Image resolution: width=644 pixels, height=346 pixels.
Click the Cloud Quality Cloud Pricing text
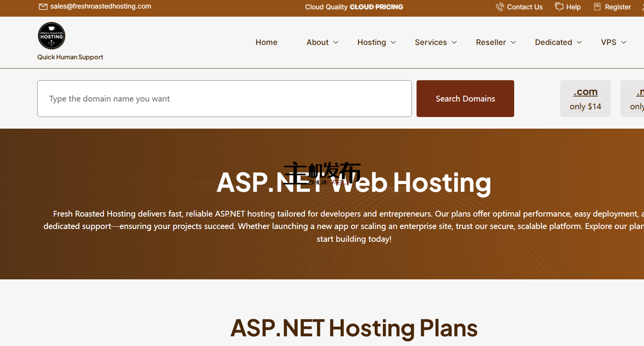[354, 7]
